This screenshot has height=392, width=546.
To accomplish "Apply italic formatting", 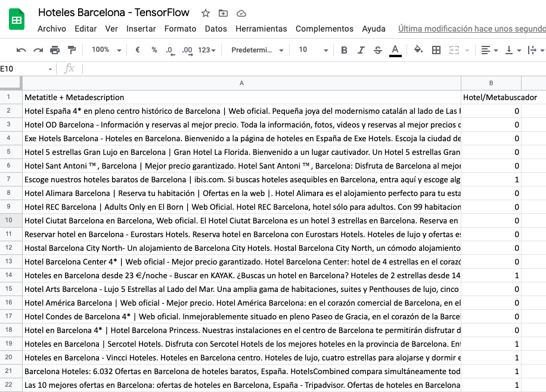I will point(361,50).
